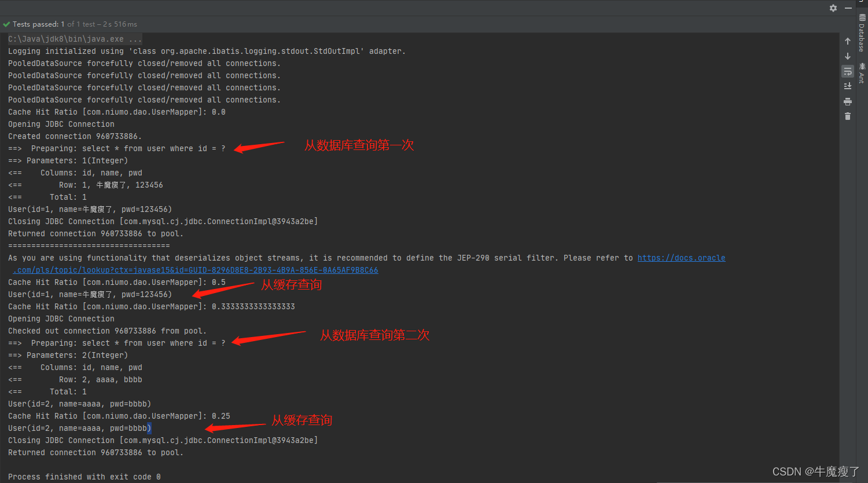Viewport: 868px width, 483px height.
Task: Open the run panel settings gear
Action: [833, 8]
